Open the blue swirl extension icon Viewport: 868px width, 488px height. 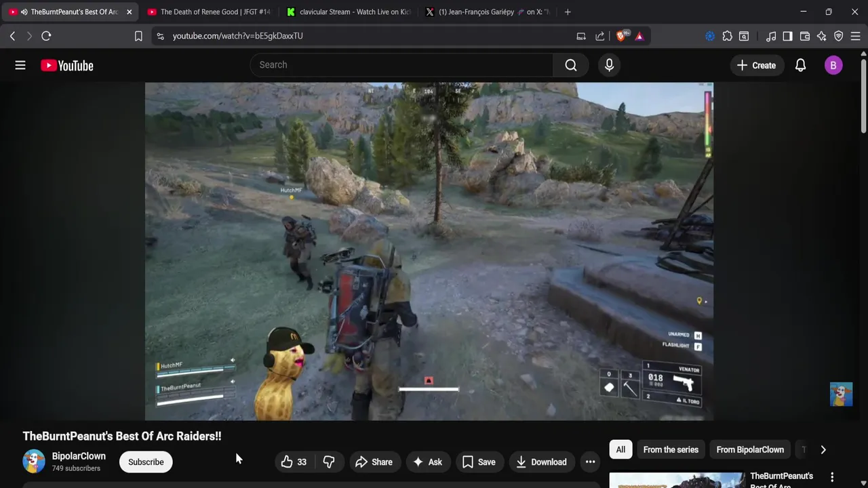coord(710,36)
